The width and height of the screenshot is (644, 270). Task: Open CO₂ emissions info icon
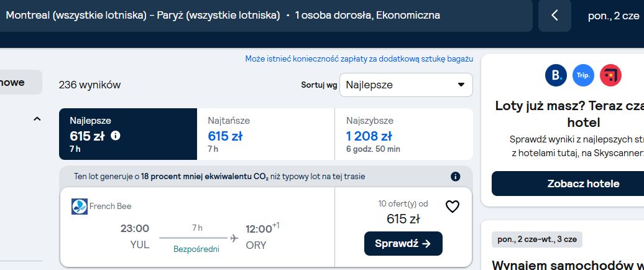pyautogui.click(x=455, y=177)
